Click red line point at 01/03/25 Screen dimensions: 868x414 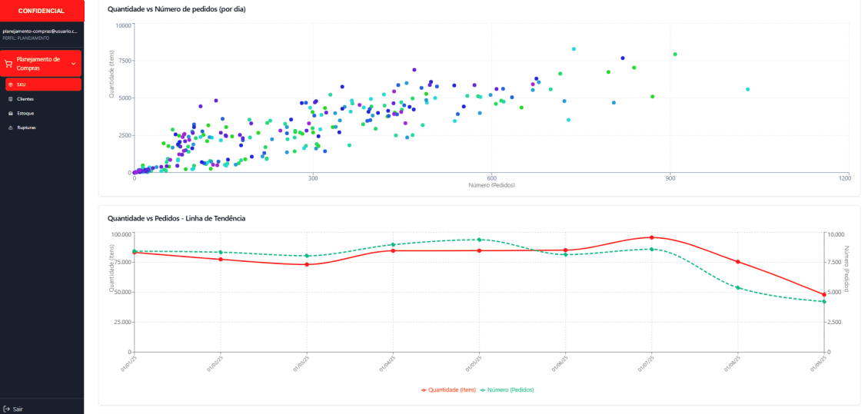[x=307, y=264]
